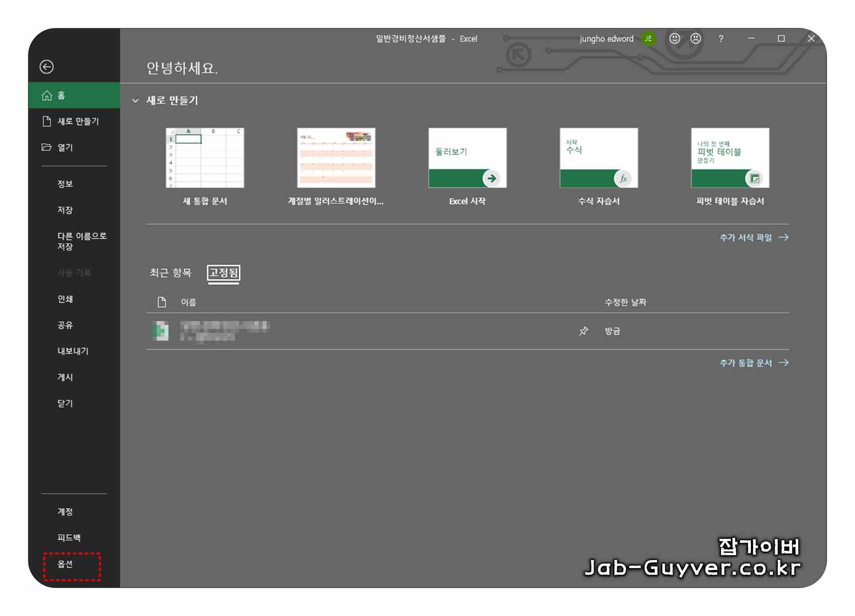Click the smiley face feedback icon

674,39
